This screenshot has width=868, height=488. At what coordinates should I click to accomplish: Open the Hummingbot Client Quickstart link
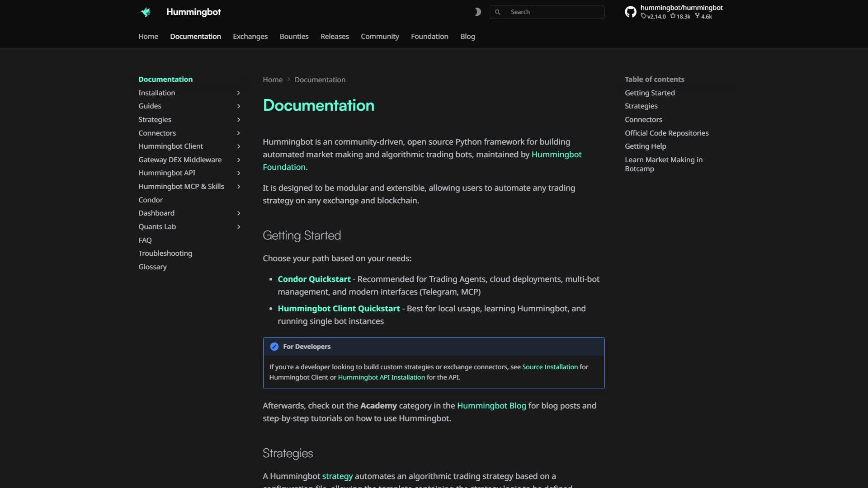pos(339,309)
